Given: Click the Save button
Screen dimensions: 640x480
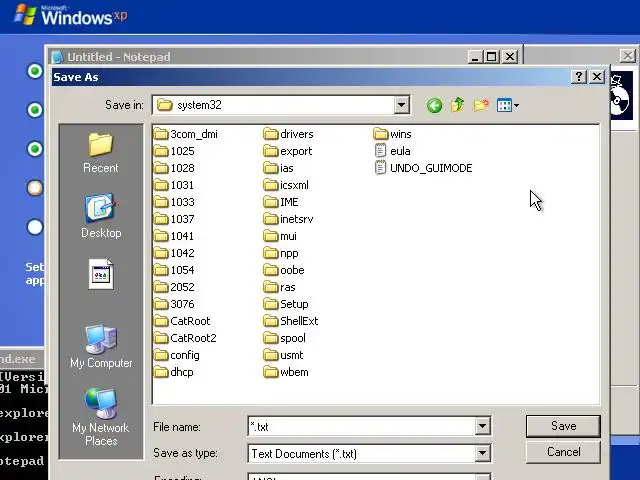Looking at the screenshot, I should click(563, 426).
